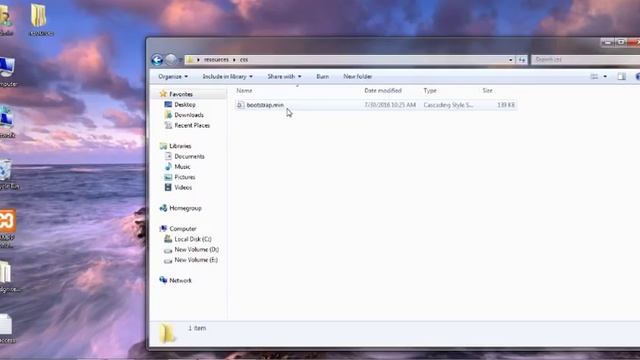Image resolution: width=640 pixels, height=360 pixels.
Task: Click the Documents library icon
Action: pos(168,156)
